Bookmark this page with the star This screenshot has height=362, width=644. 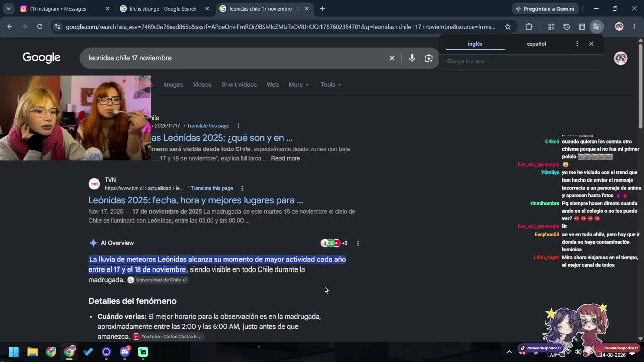[x=508, y=27]
